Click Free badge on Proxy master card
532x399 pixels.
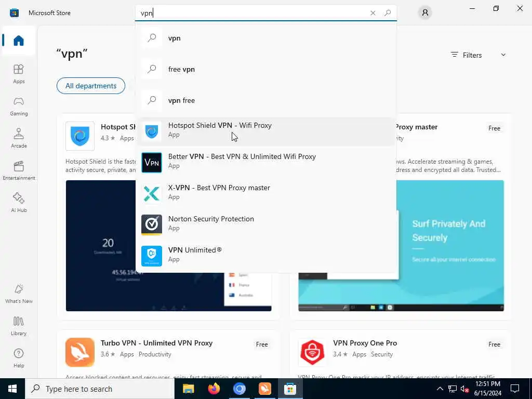point(495,128)
